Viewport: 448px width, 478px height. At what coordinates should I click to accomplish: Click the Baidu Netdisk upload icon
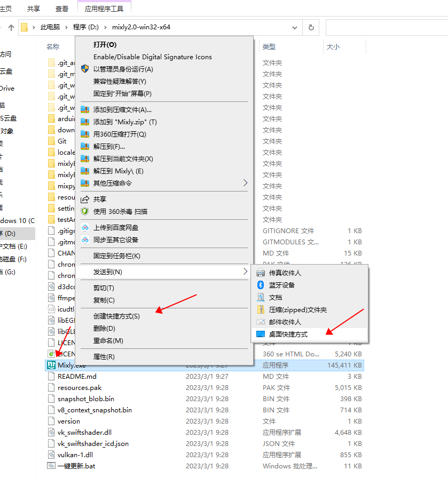[x=84, y=227]
